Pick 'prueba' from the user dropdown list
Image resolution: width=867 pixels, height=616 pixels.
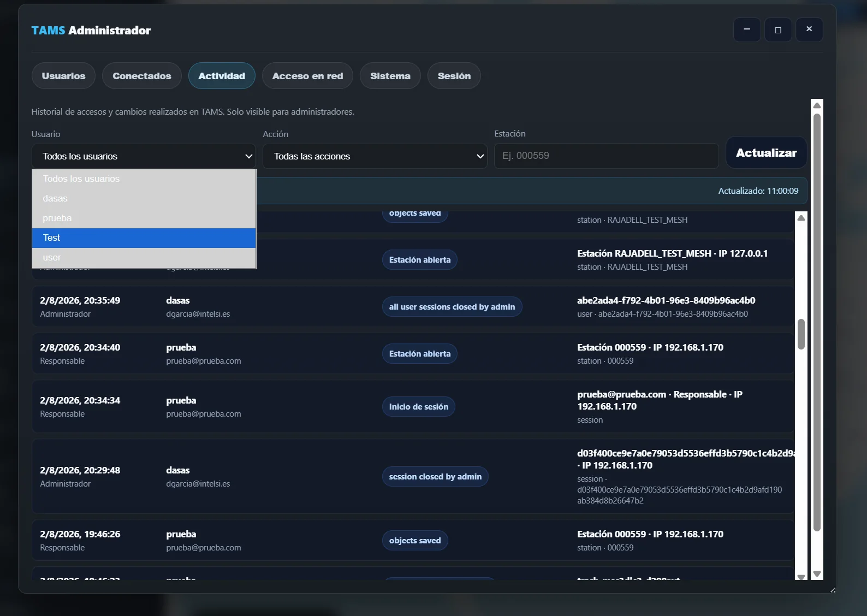pyautogui.click(x=144, y=218)
